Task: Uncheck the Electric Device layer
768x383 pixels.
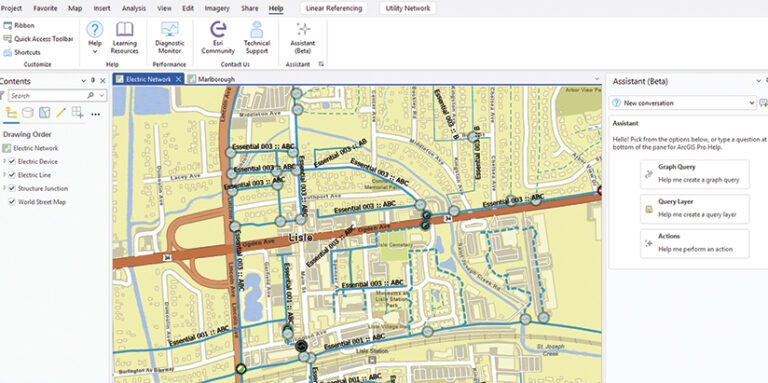Action: pyautogui.click(x=12, y=162)
